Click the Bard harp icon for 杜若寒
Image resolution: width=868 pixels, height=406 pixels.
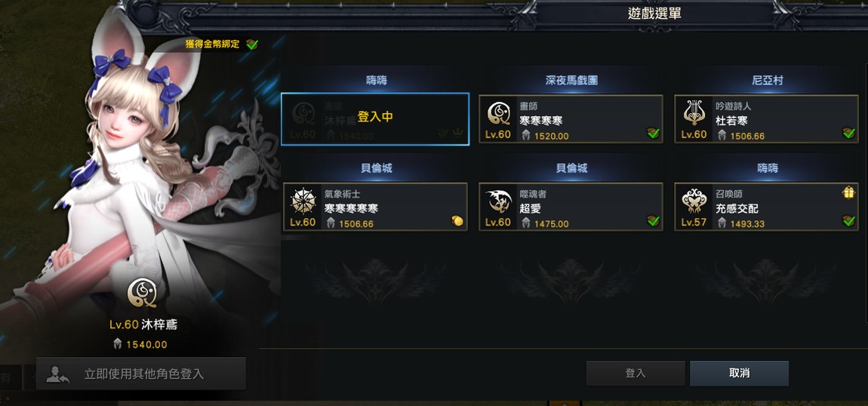(694, 113)
